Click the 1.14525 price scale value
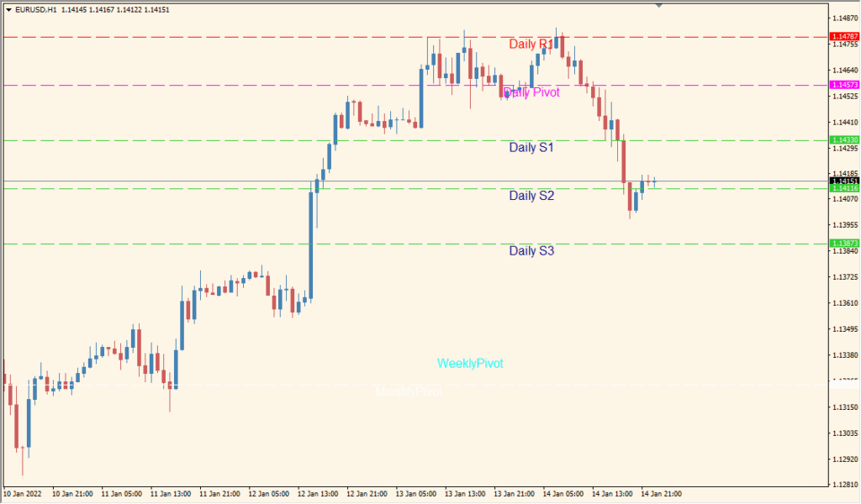The image size is (861, 504). tap(845, 96)
